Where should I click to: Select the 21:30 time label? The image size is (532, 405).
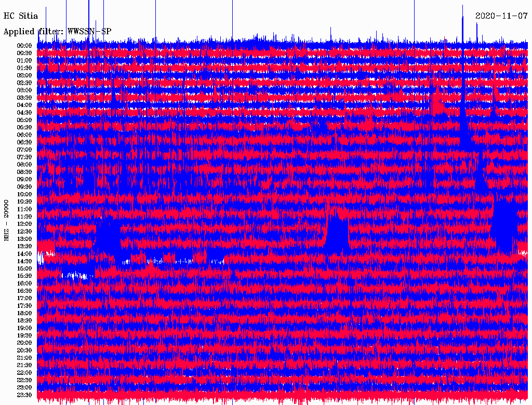pos(24,366)
